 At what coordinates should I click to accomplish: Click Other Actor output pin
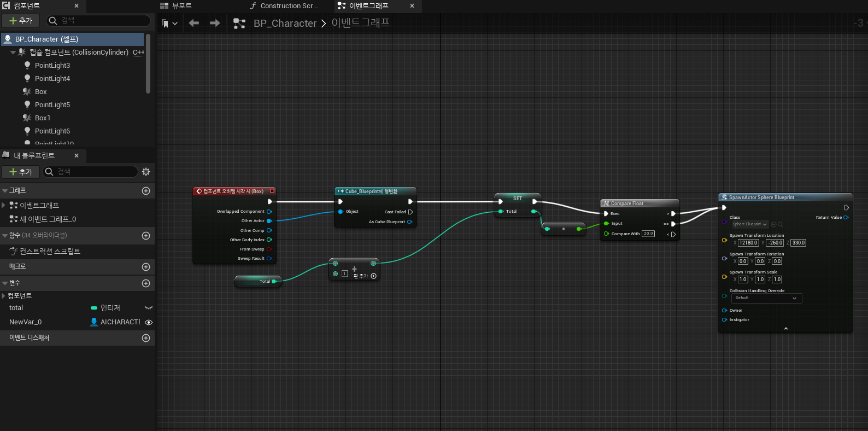(x=269, y=221)
